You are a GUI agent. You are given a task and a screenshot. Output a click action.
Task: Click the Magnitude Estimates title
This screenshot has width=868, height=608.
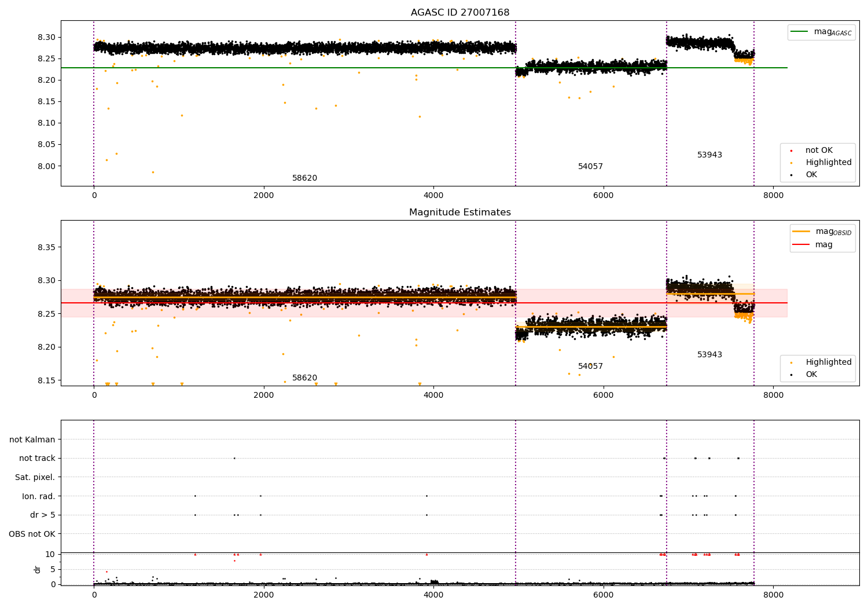pyautogui.click(x=460, y=213)
